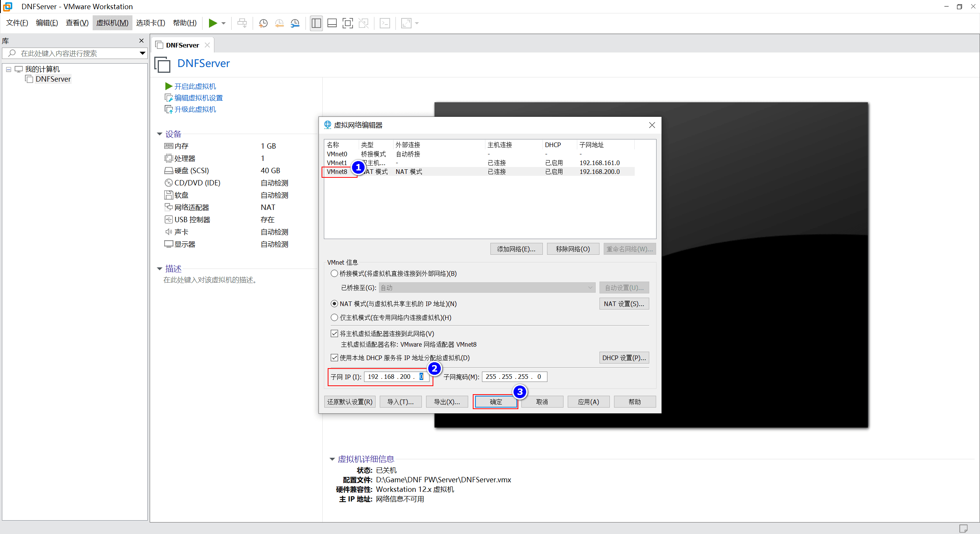
Task: Click the 内存 memory device icon
Action: click(x=169, y=146)
